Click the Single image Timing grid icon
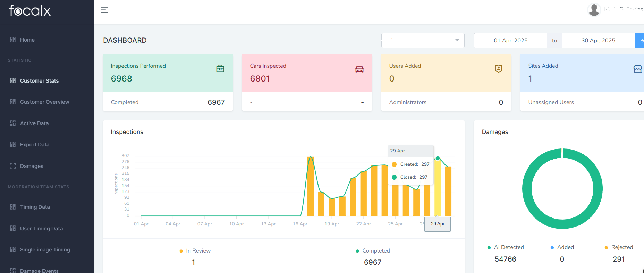Image resolution: width=644 pixels, height=273 pixels. point(13,249)
